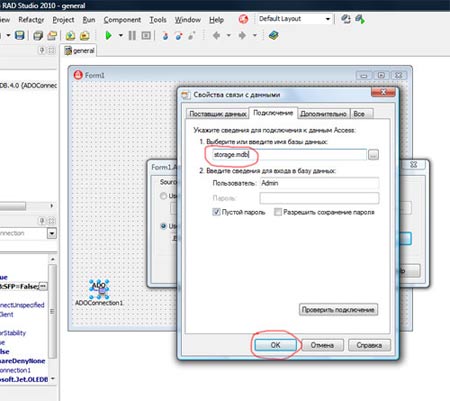Open the Object Inspector component combo dropdown
450x401 pixels.
coord(52,233)
